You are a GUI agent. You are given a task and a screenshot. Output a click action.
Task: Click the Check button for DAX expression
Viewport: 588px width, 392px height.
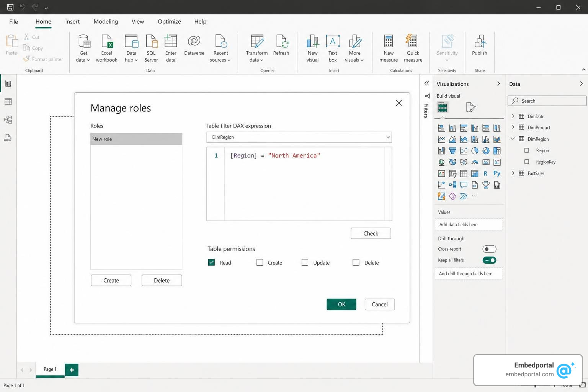click(x=371, y=233)
